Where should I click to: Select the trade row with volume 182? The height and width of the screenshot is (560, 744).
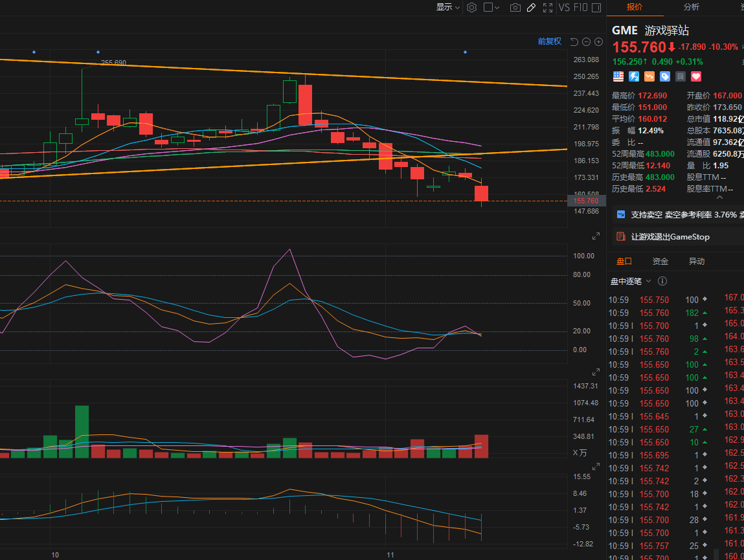coord(658,313)
